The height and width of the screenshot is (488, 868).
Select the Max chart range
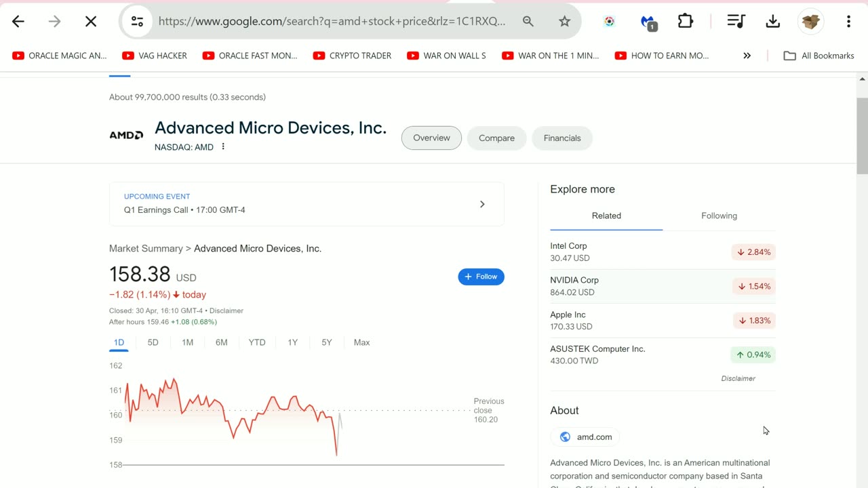coord(362,342)
